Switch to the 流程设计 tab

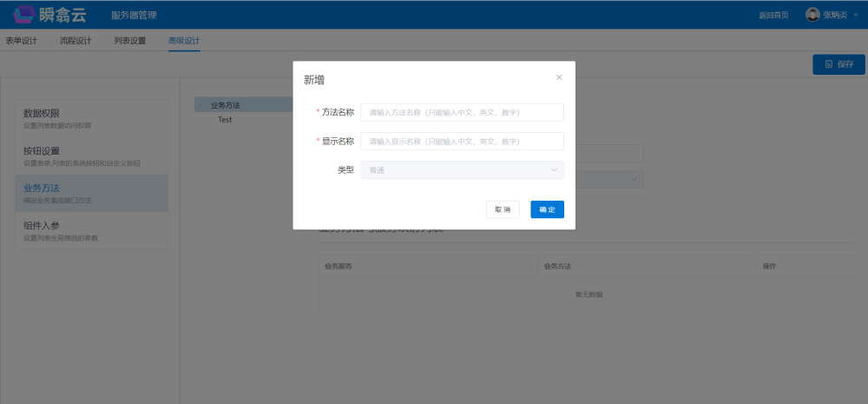pos(76,41)
